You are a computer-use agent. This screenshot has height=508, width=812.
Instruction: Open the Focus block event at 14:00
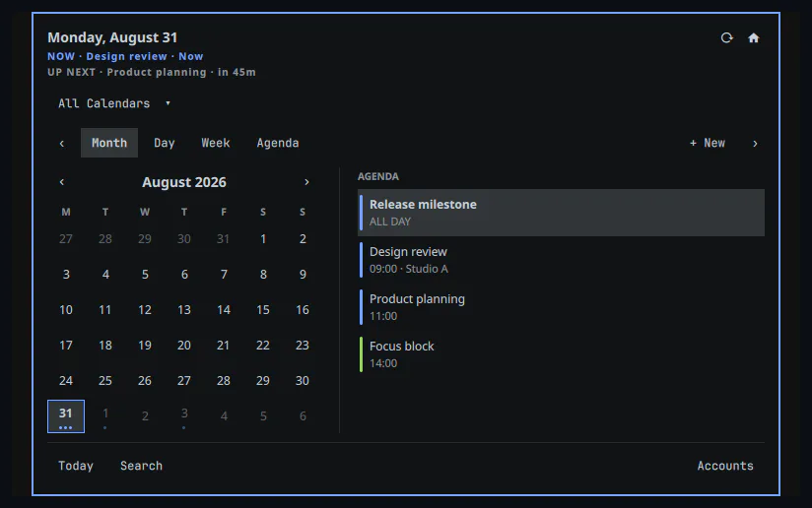(x=561, y=354)
